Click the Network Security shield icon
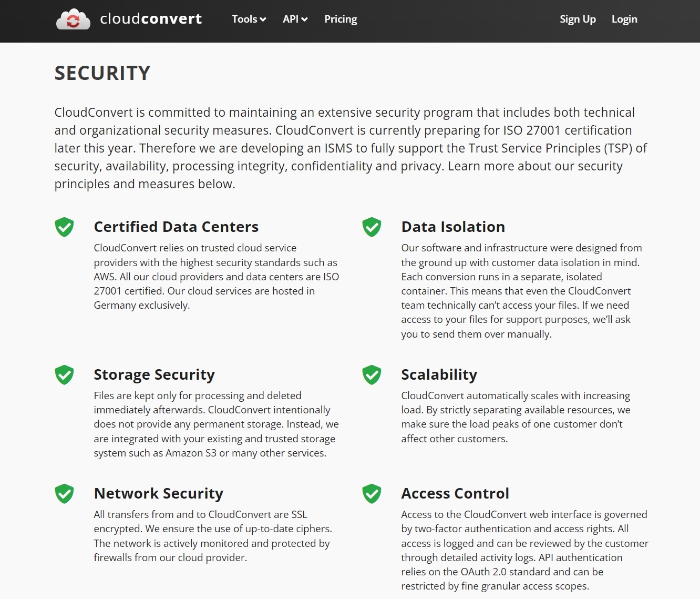The height and width of the screenshot is (599, 700). (64, 494)
